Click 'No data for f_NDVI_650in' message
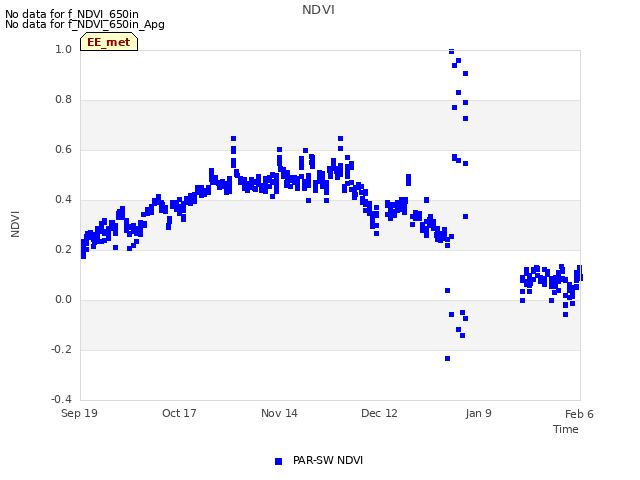The image size is (640, 480). tap(72, 14)
